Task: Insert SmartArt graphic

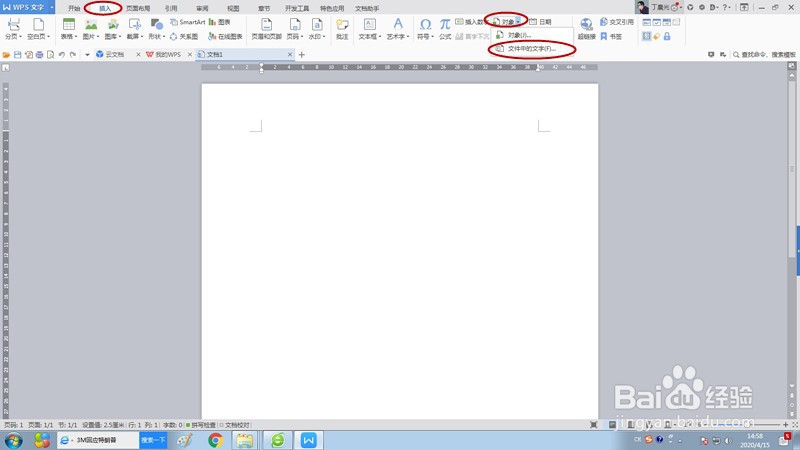Action: point(187,22)
